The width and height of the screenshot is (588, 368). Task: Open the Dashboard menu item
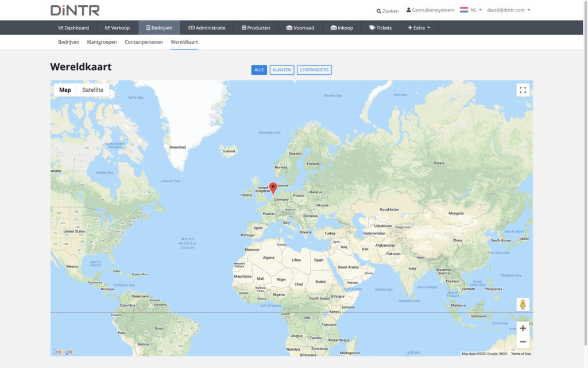(x=74, y=28)
